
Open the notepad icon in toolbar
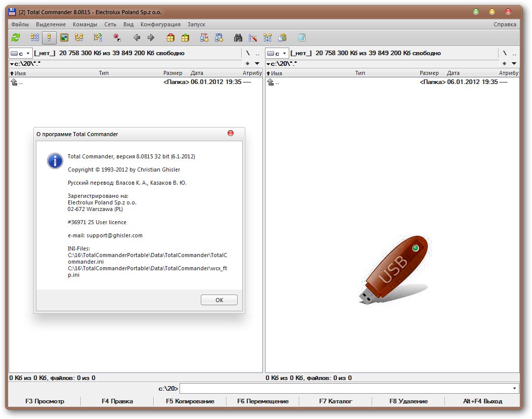point(302,37)
